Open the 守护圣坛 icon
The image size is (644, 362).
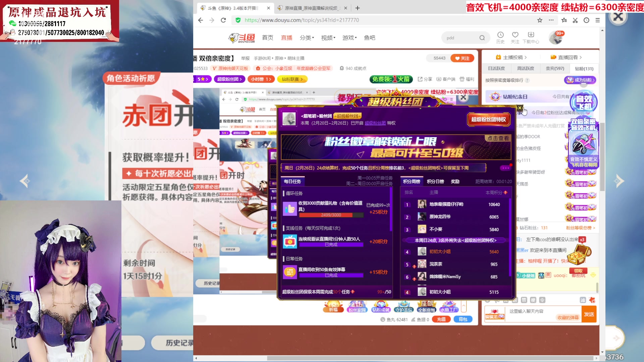click(x=404, y=306)
